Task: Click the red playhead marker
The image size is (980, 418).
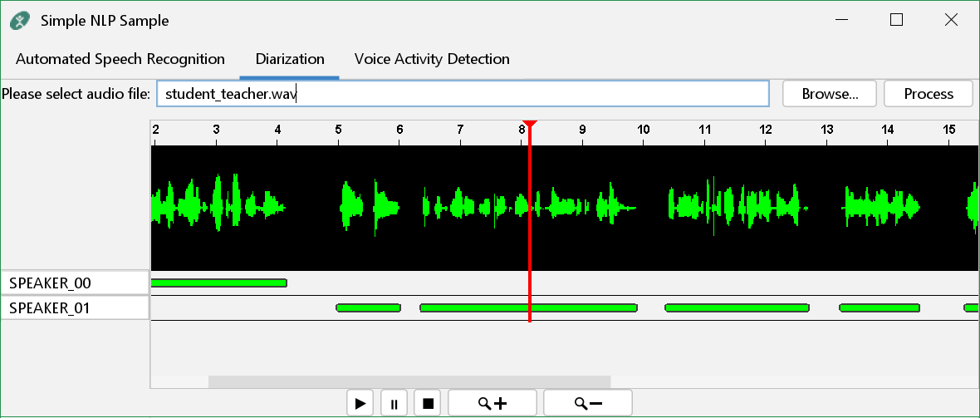Action: [x=530, y=125]
